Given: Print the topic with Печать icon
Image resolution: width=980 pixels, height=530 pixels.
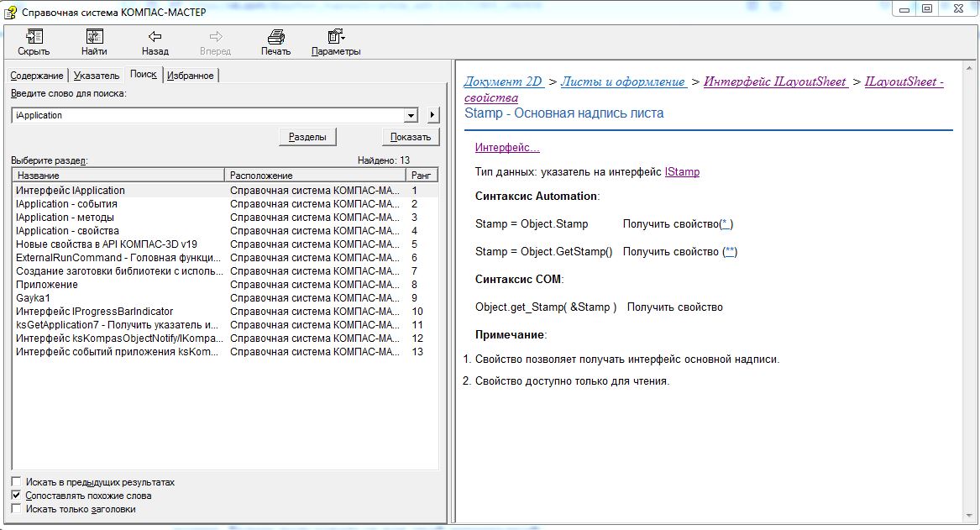Looking at the screenshot, I should coord(275,37).
